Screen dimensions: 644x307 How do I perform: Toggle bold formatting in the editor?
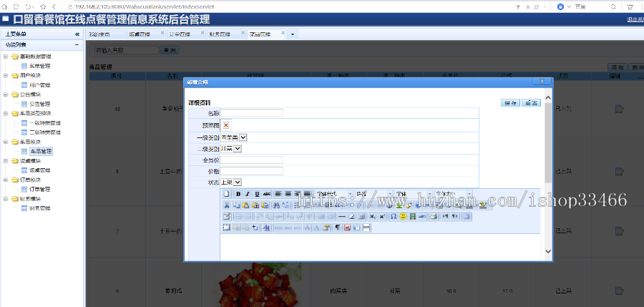coord(238,194)
